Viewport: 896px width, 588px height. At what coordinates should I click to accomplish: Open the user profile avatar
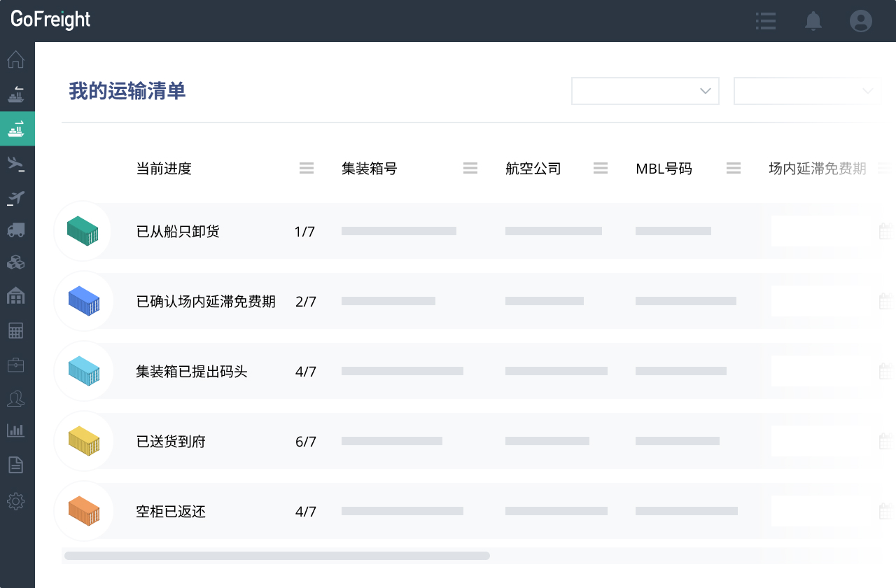861,21
